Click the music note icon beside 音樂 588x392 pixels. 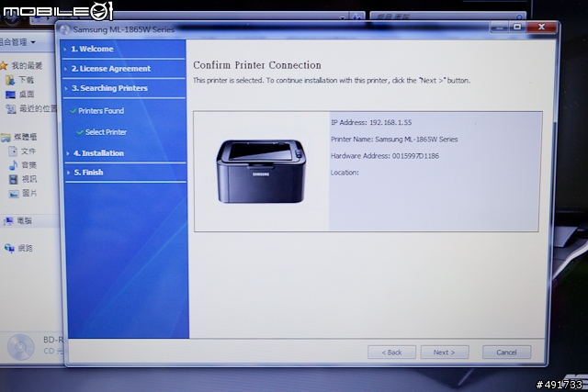coord(13,165)
